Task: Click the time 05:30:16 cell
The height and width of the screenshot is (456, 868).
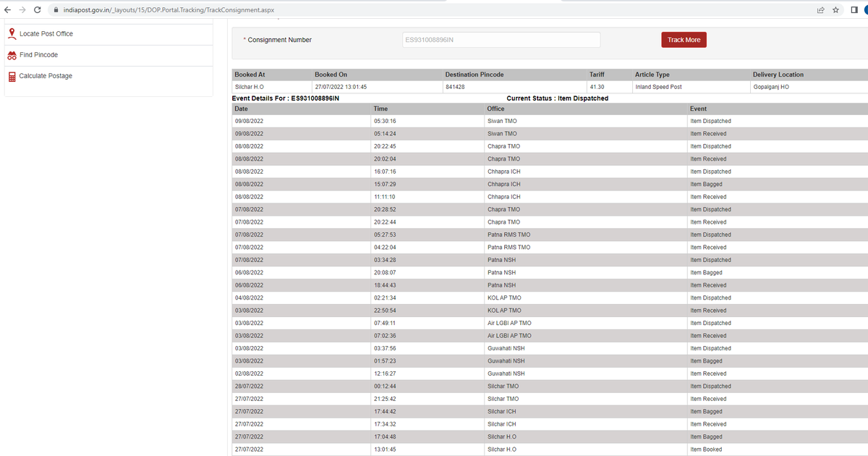Action: 385,121
